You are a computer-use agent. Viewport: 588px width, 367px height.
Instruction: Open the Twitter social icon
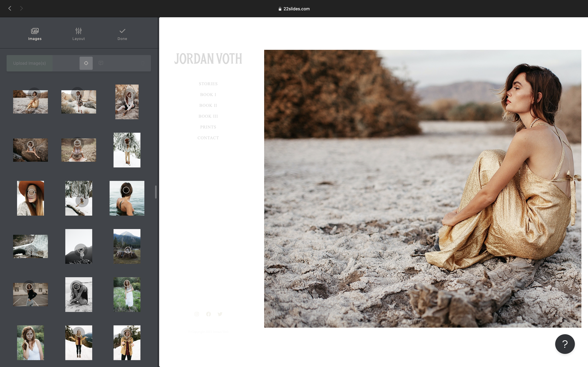point(220,314)
